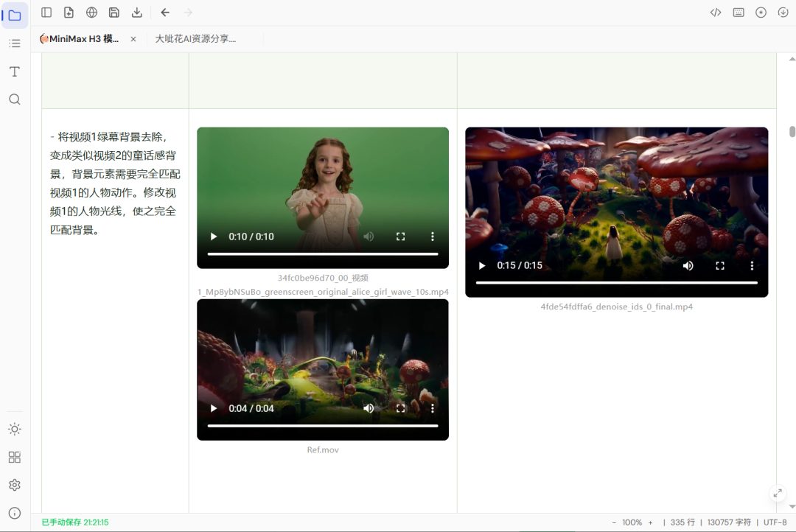The width and height of the screenshot is (796, 532).
Task: Fullscreen the Ref.mov video
Action: click(x=400, y=409)
